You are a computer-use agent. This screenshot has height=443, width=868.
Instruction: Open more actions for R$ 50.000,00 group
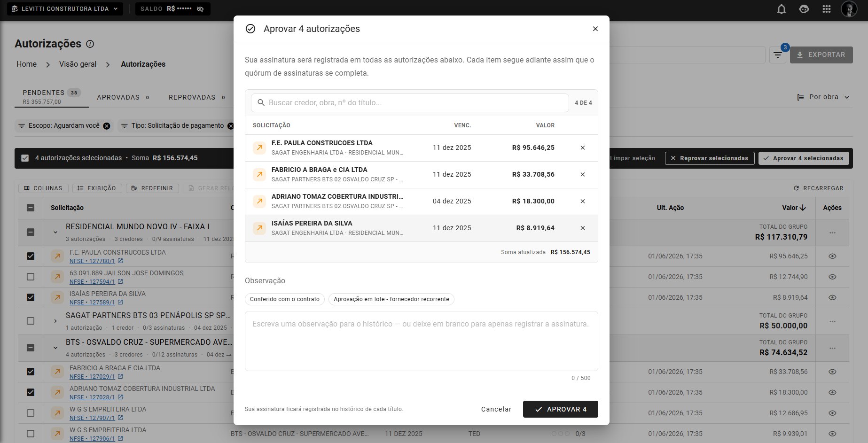point(832,321)
